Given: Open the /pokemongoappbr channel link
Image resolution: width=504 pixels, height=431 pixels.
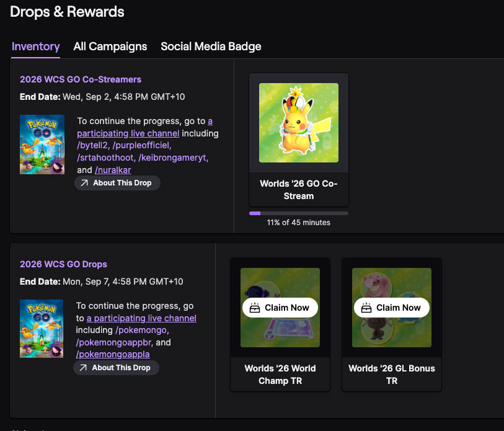Looking at the screenshot, I should [x=115, y=342].
